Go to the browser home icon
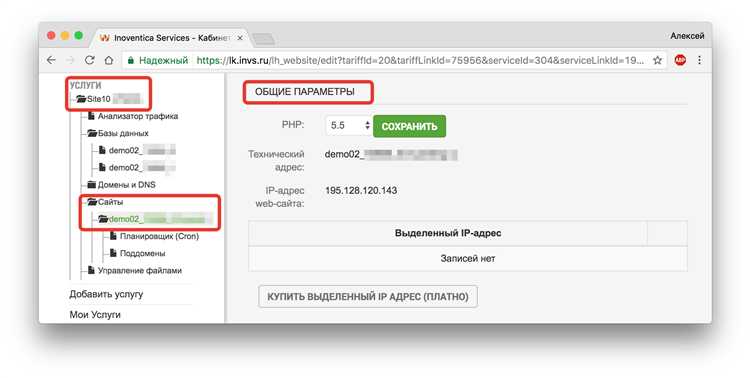This screenshot has width=750, height=378. (x=109, y=60)
